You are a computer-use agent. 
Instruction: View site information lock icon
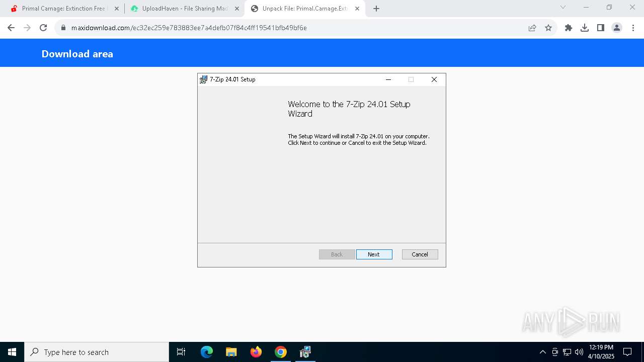click(x=63, y=28)
